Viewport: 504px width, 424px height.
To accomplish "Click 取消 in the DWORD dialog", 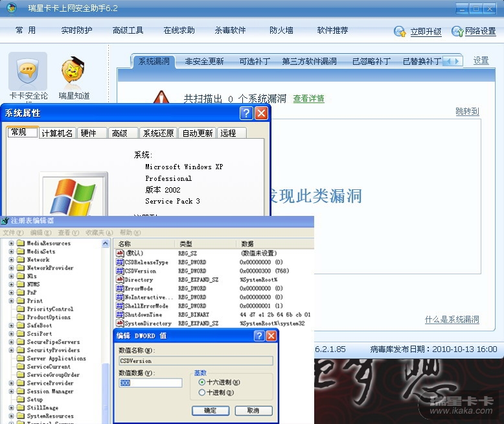I will [x=253, y=410].
